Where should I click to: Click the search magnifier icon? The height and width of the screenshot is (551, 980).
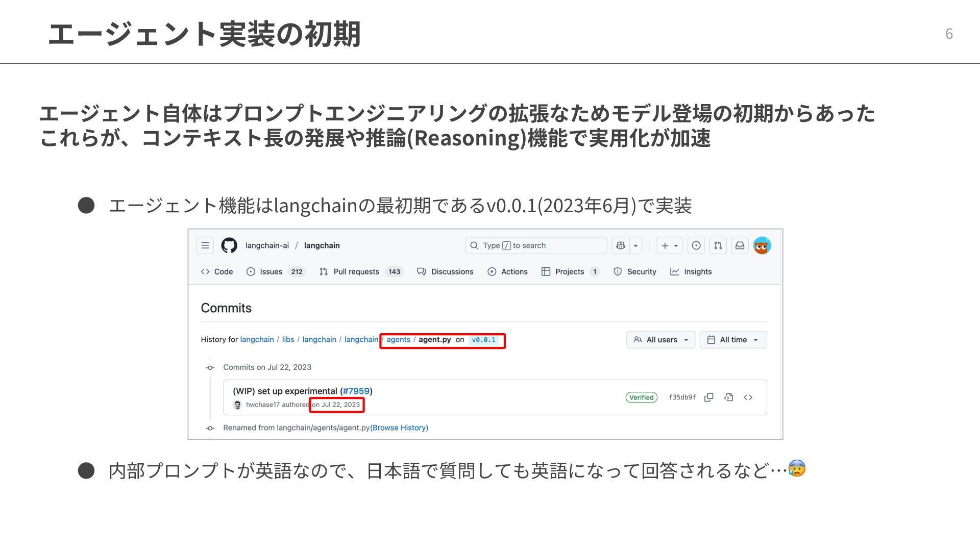point(474,245)
